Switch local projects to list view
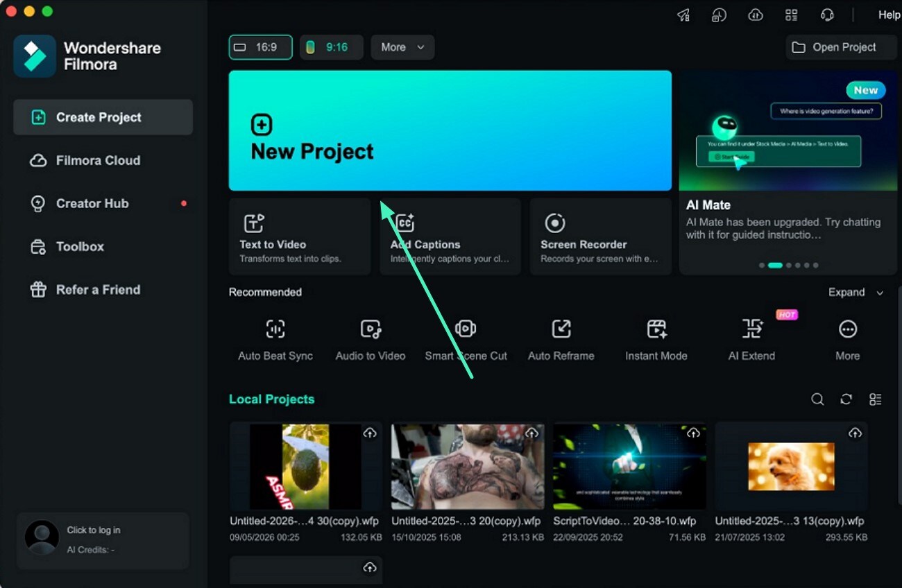This screenshot has width=902, height=588. pyautogui.click(x=875, y=399)
